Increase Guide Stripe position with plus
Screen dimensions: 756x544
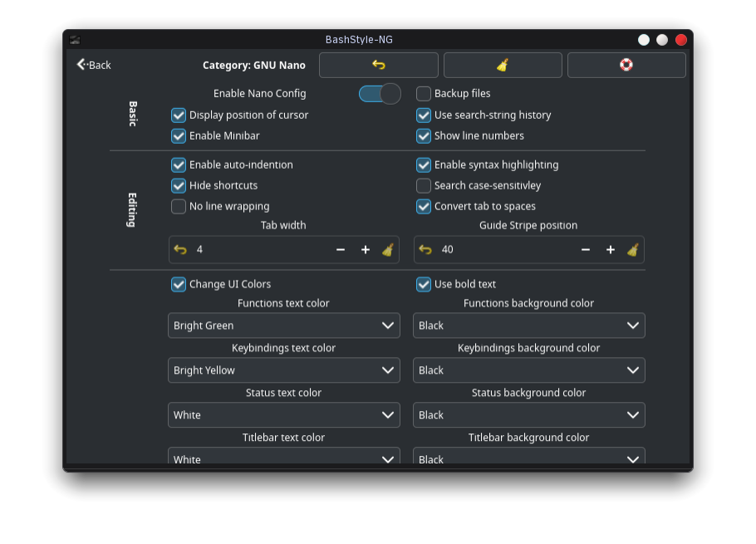(611, 250)
